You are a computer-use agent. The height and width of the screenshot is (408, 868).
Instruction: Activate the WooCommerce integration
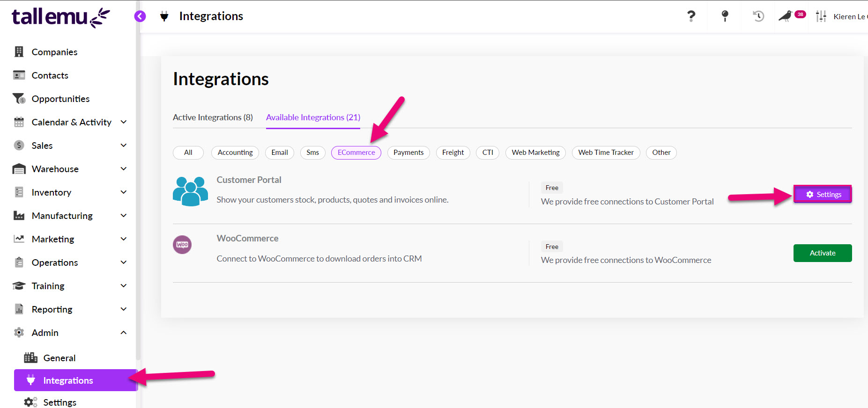tap(823, 253)
